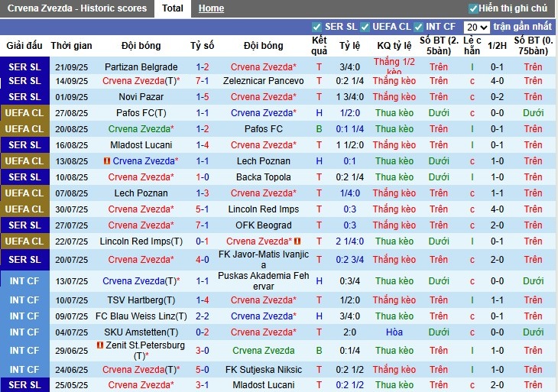558x392 pixels.
Task: Open the Partizan Belgrade team link
Action: click(x=141, y=67)
